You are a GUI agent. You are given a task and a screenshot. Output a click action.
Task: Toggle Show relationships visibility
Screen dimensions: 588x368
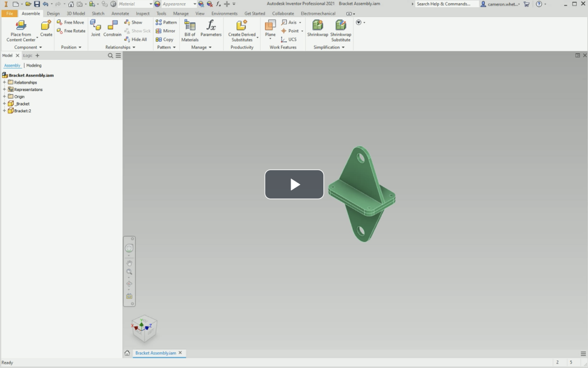(134, 22)
